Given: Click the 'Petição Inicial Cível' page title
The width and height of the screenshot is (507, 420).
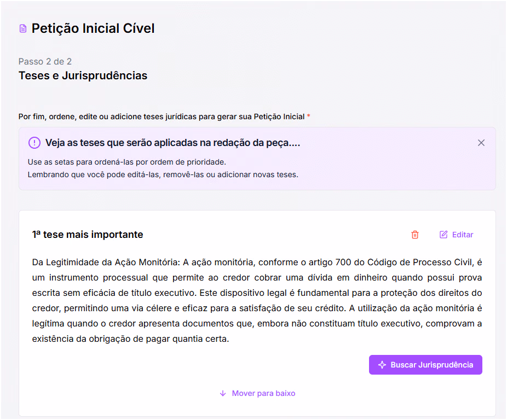Looking at the screenshot, I should [93, 28].
